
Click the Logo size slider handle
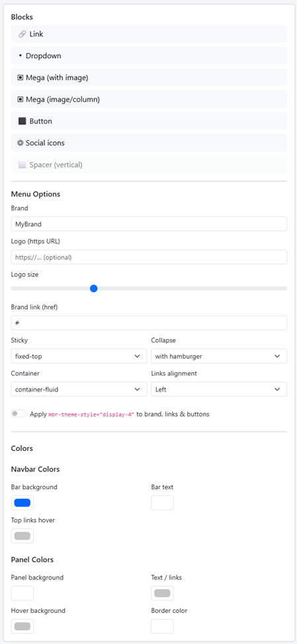(x=94, y=288)
